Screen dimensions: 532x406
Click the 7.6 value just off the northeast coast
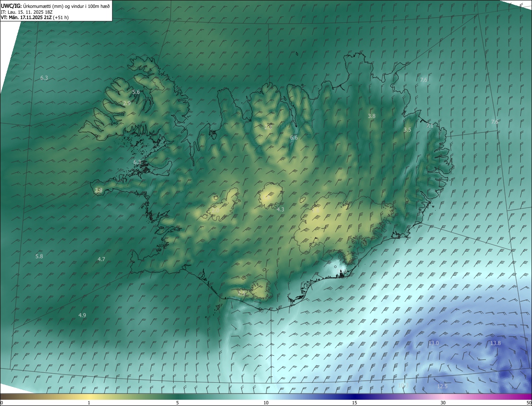coord(424,80)
